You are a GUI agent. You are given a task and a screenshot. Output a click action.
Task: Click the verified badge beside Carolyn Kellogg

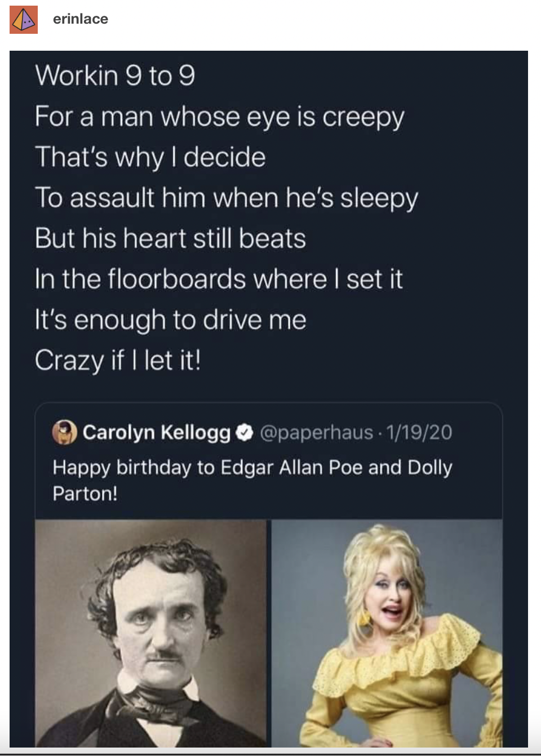[x=244, y=433]
